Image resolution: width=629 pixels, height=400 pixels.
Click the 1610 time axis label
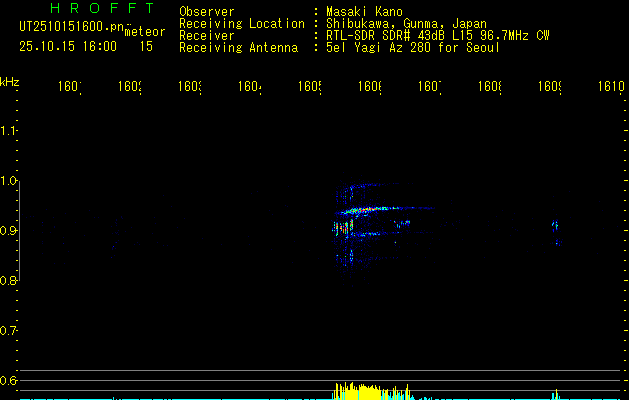coord(611,86)
